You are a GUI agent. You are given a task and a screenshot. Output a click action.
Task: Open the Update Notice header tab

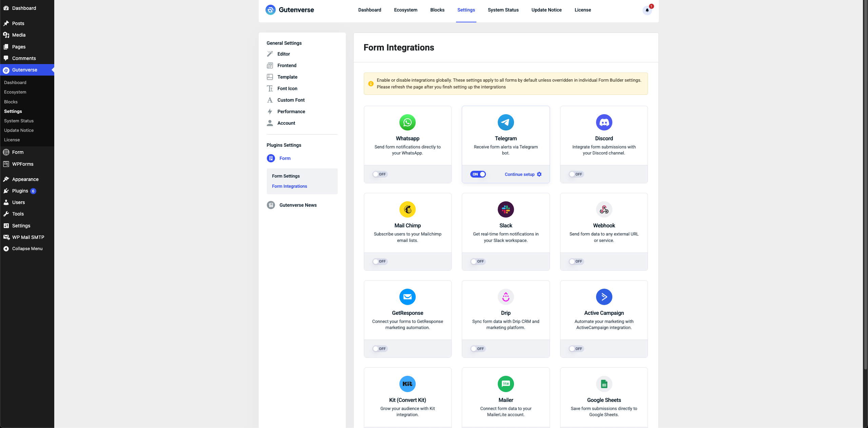[x=547, y=10]
